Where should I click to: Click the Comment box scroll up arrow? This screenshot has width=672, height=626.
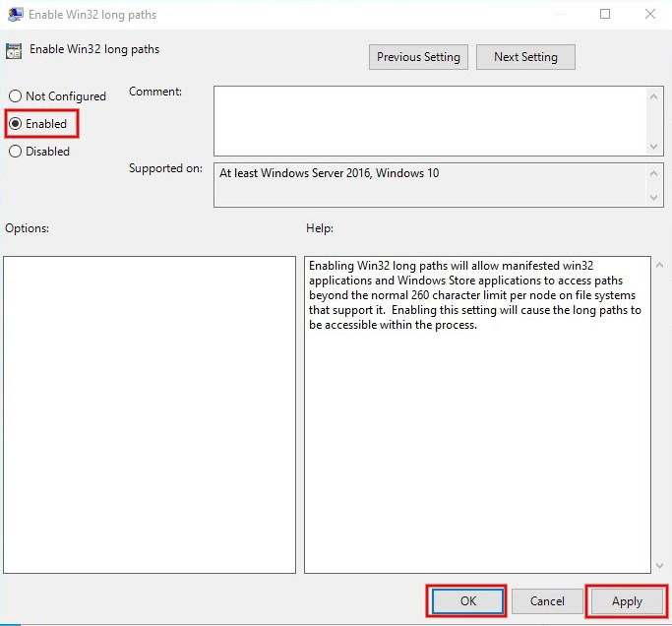pyautogui.click(x=653, y=96)
